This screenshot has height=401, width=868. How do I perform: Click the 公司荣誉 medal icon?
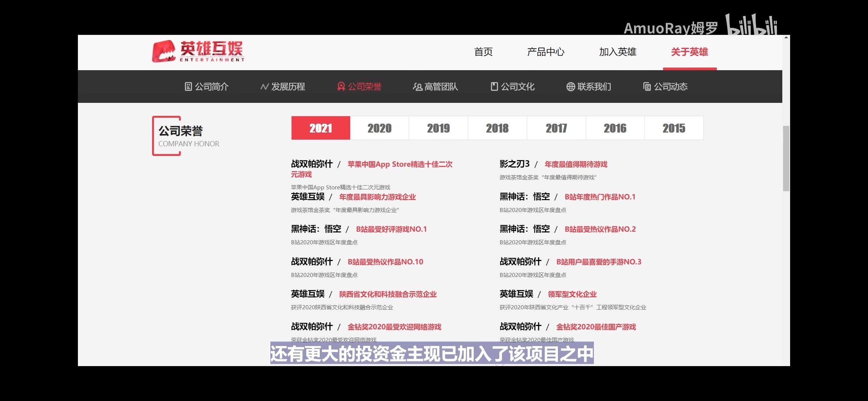[x=341, y=87]
